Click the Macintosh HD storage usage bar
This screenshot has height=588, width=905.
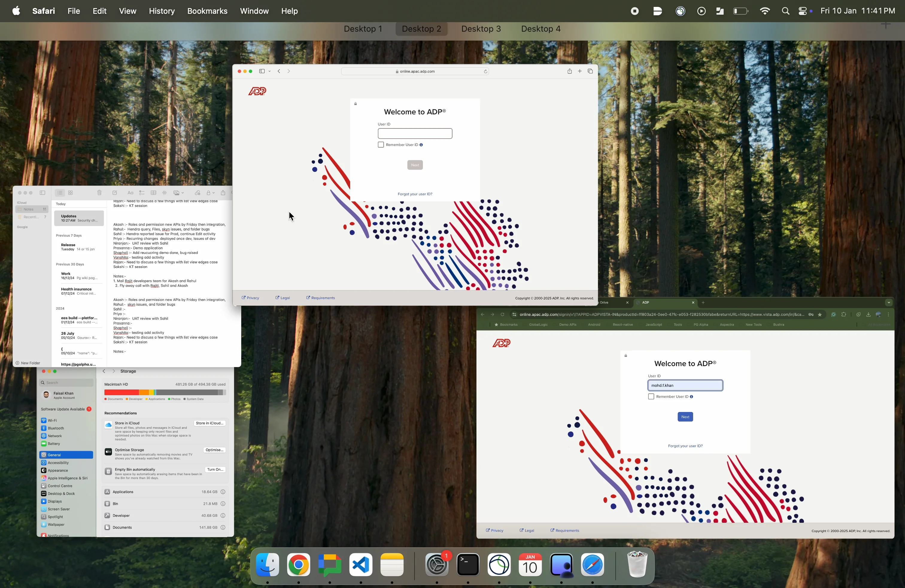click(165, 392)
